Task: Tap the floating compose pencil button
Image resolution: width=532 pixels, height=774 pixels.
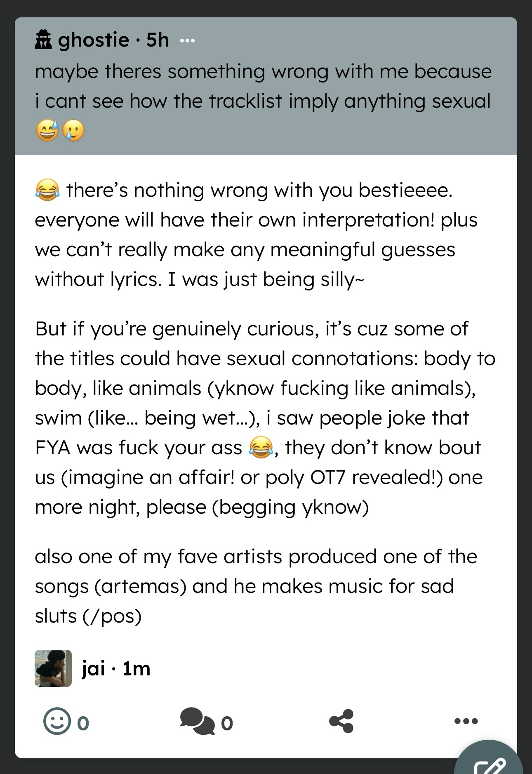Action: pos(490,763)
